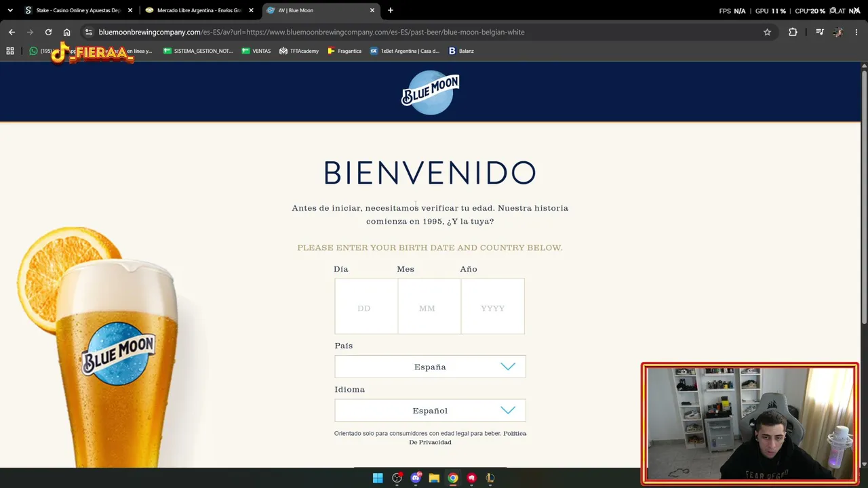The image size is (868, 488).
Task: Open the SISTEMA_GESTION_NOT bookmark
Action: click(x=198, y=51)
